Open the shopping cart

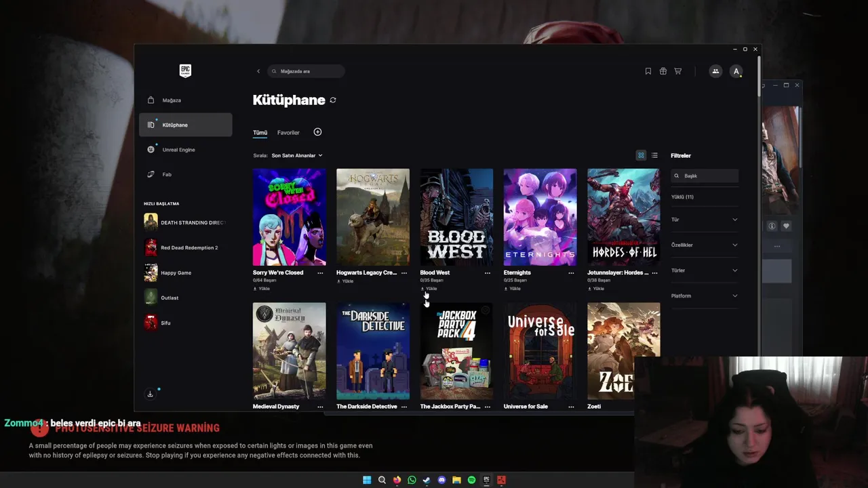point(678,71)
